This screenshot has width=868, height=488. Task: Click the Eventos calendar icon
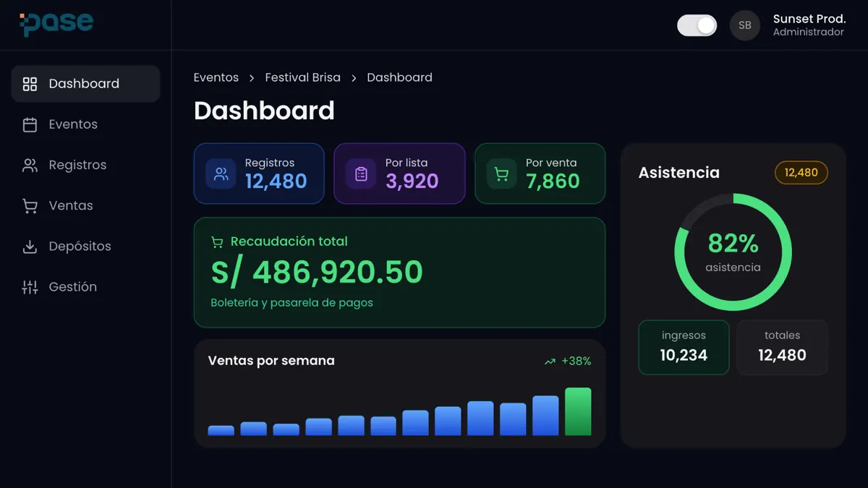30,124
